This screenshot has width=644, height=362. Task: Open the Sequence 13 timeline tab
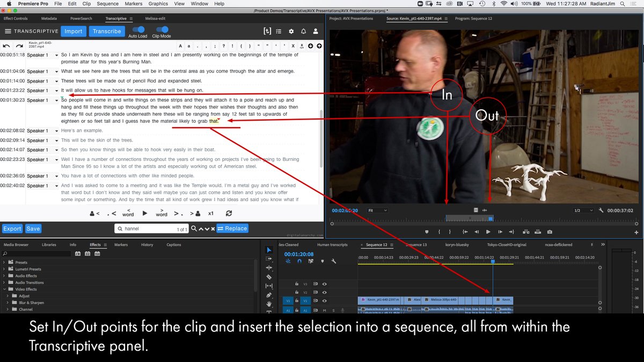click(416, 245)
